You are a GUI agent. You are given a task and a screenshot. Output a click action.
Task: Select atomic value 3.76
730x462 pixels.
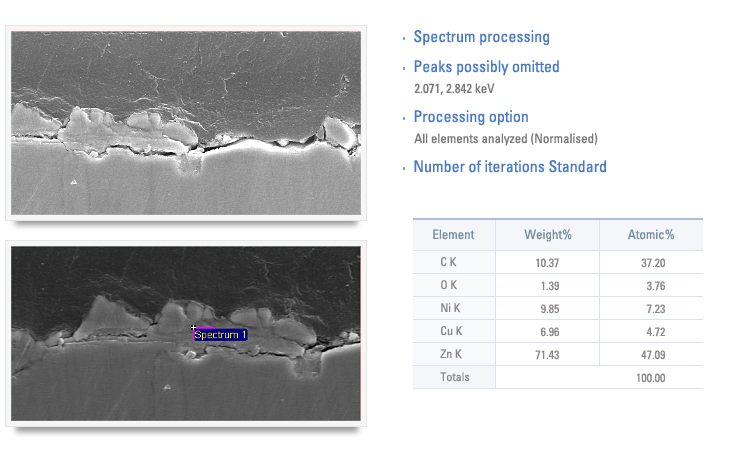[656, 286]
